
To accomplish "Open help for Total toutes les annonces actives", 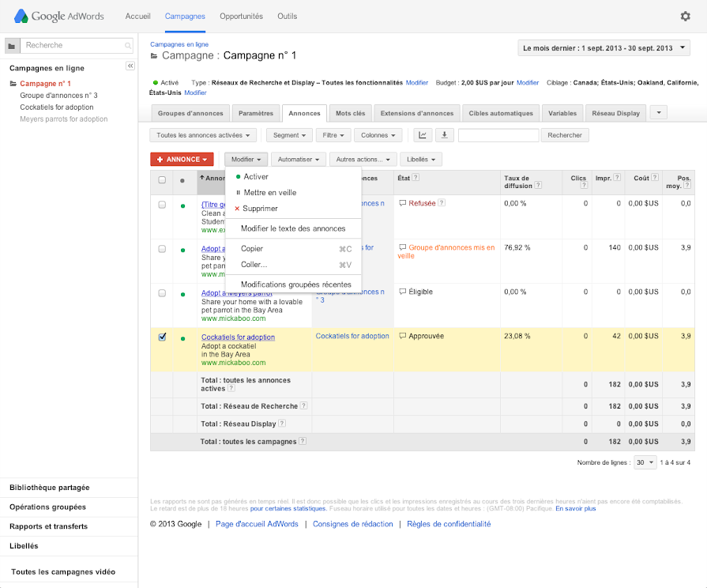I will pos(231,388).
